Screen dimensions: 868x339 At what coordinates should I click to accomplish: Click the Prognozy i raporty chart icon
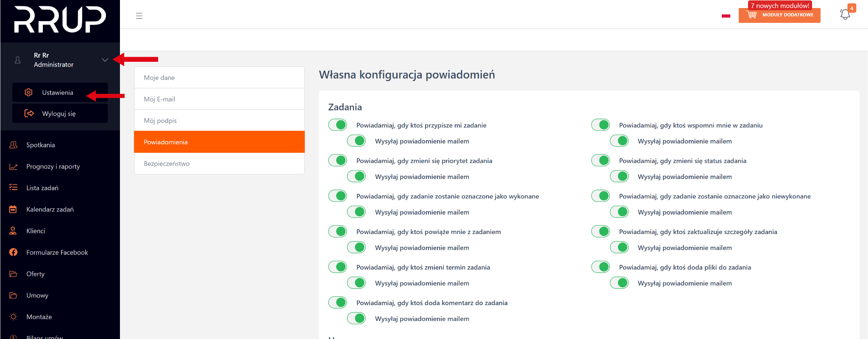pyautogui.click(x=14, y=166)
